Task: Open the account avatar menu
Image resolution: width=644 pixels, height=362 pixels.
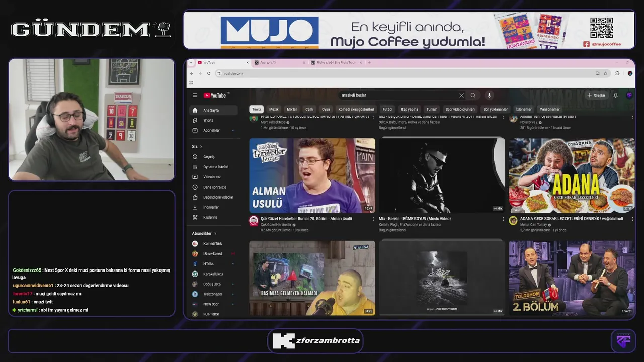Action: (629, 95)
